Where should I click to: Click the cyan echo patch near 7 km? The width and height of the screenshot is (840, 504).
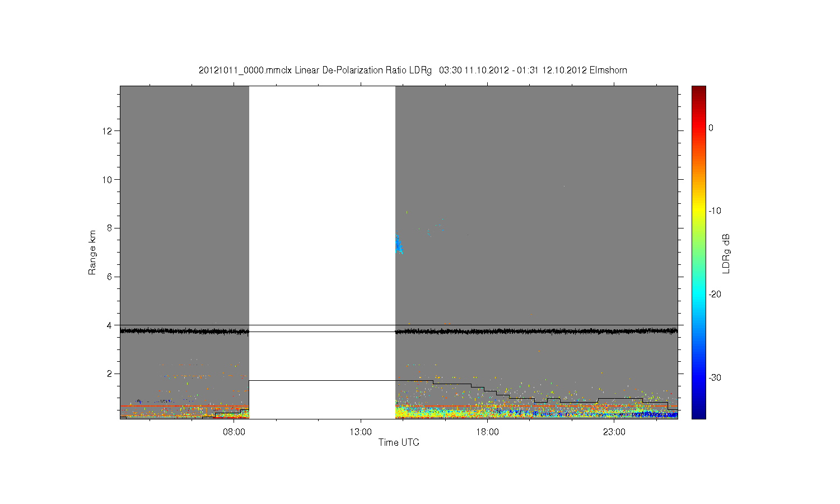(x=399, y=244)
